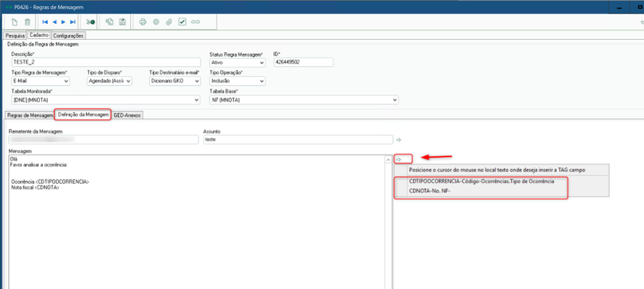This screenshot has width=644, height=289.
Task: Go to the next record
Action: coord(63,23)
